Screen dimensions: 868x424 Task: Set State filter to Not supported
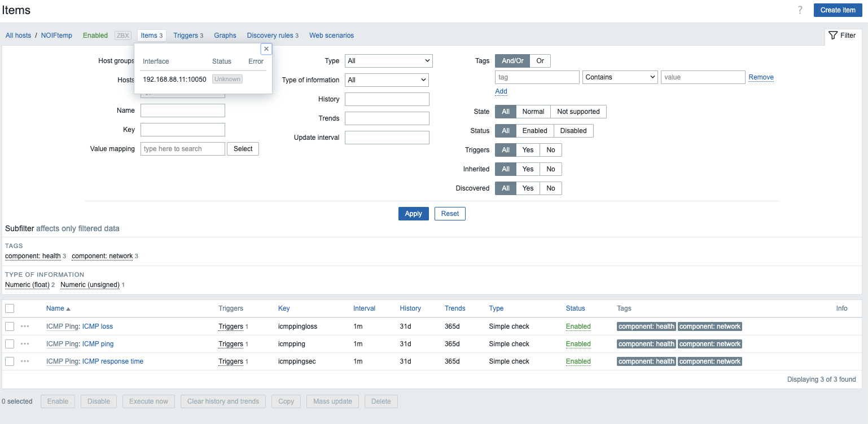pos(578,112)
